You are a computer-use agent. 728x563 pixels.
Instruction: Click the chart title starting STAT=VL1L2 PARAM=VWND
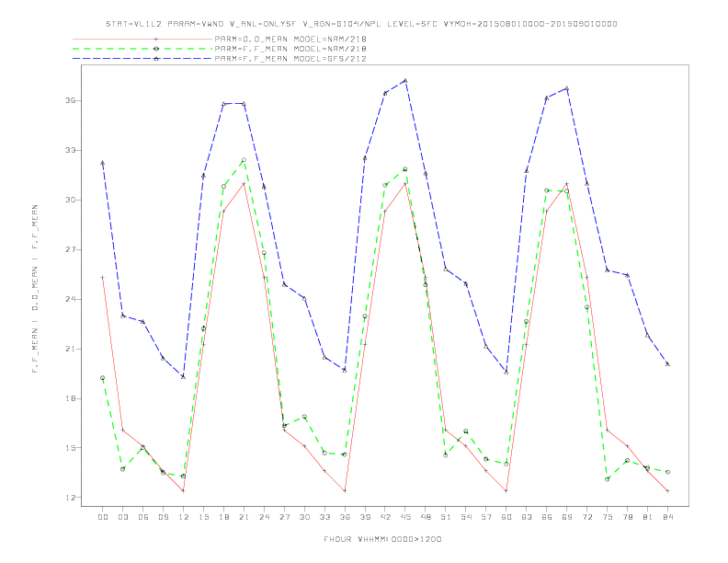[361, 24]
